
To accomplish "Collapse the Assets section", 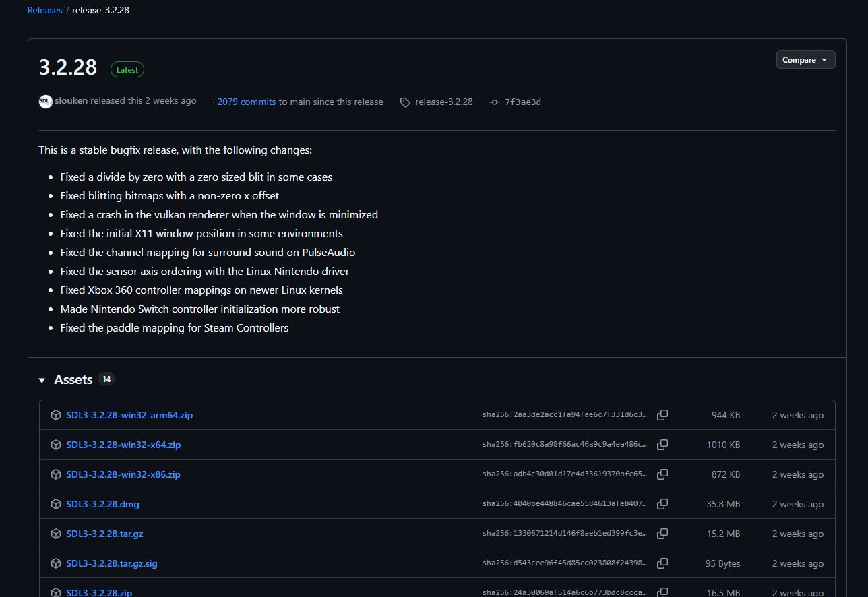I will tap(42, 380).
